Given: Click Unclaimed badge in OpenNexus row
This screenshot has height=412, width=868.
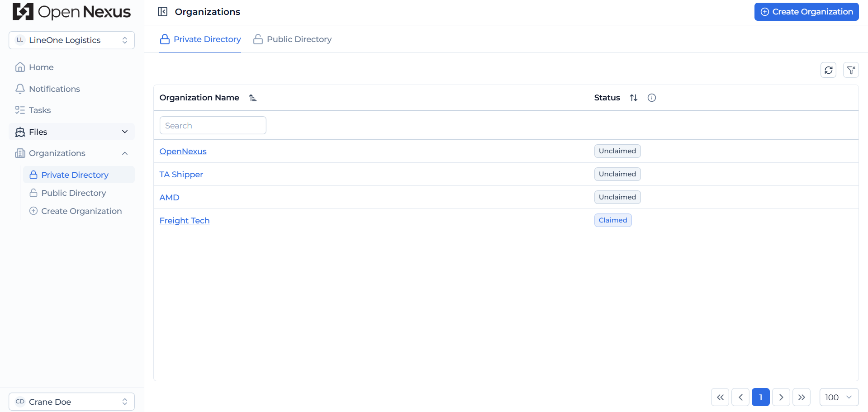Looking at the screenshot, I should (x=617, y=151).
